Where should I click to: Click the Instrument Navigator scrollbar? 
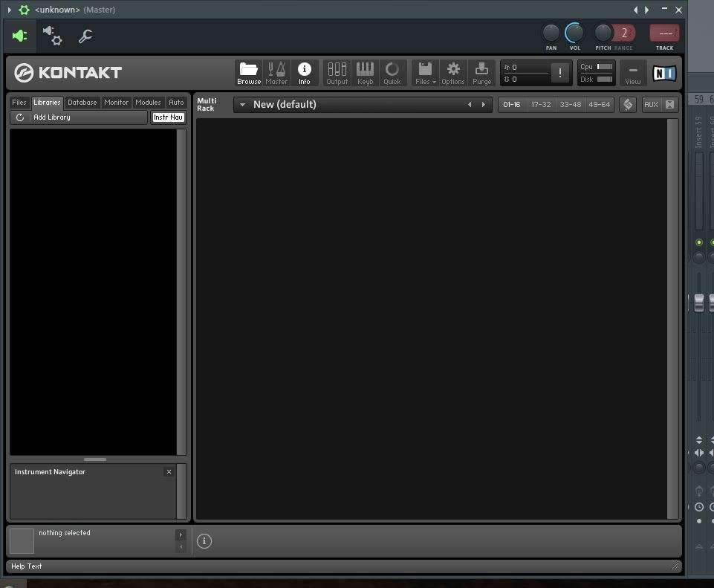pyautogui.click(x=181, y=491)
